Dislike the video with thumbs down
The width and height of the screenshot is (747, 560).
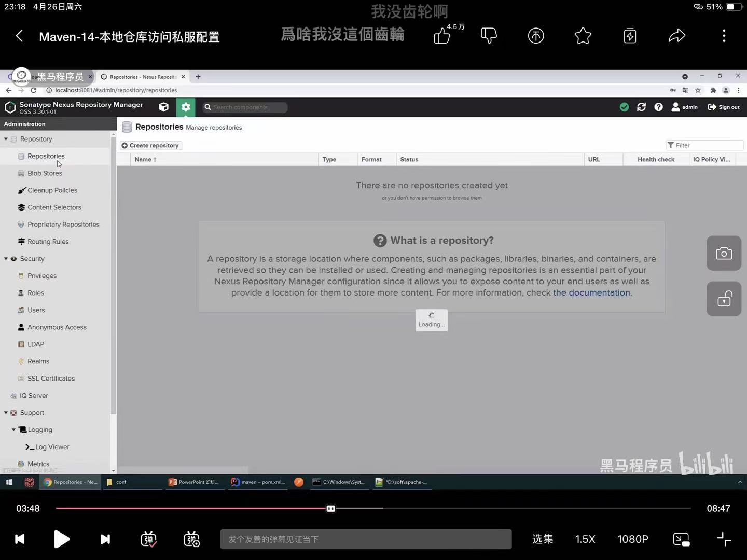click(x=489, y=35)
